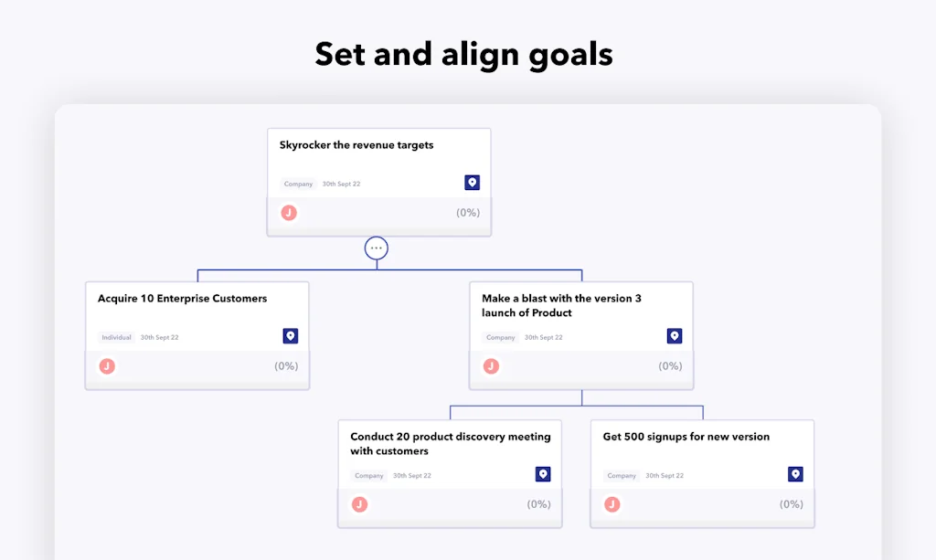Expand the ellipsis node below the Skyrocker goal
The height and width of the screenshot is (560, 936).
pyautogui.click(x=377, y=247)
